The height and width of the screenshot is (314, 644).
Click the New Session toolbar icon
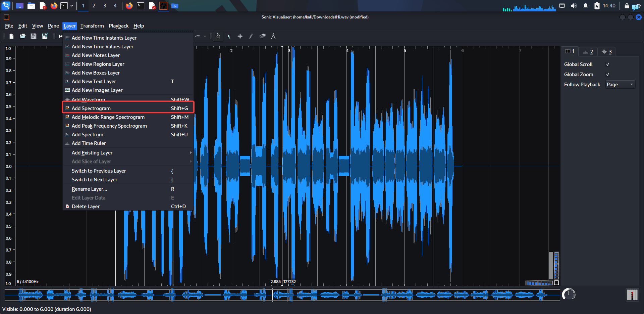click(x=11, y=36)
